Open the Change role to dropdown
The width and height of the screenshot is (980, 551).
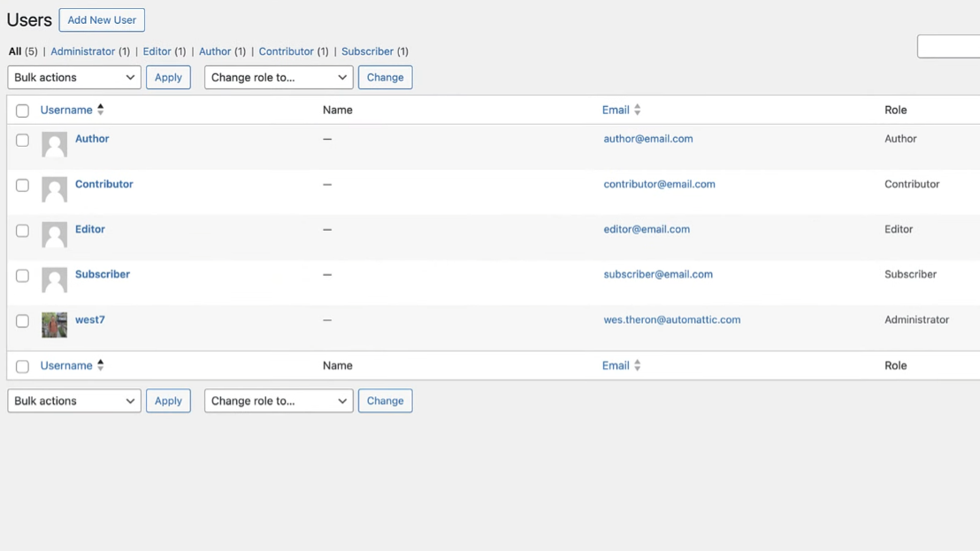(x=278, y=77)
